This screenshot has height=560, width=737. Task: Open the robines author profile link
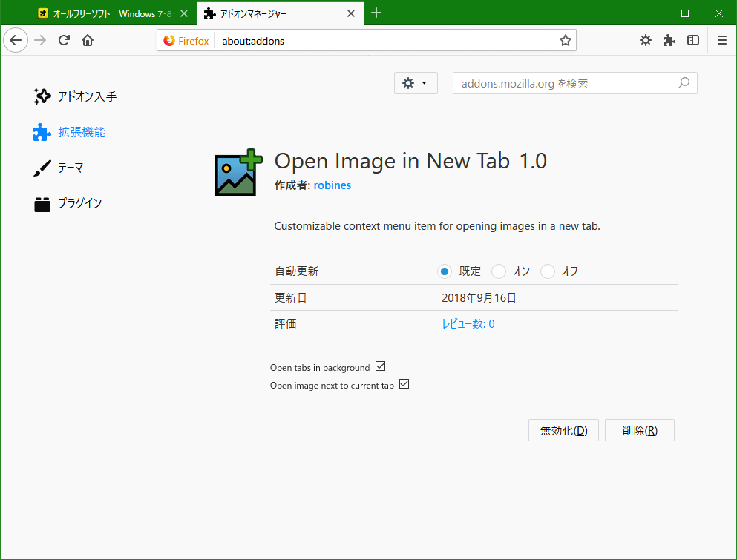tap(332, 185)
